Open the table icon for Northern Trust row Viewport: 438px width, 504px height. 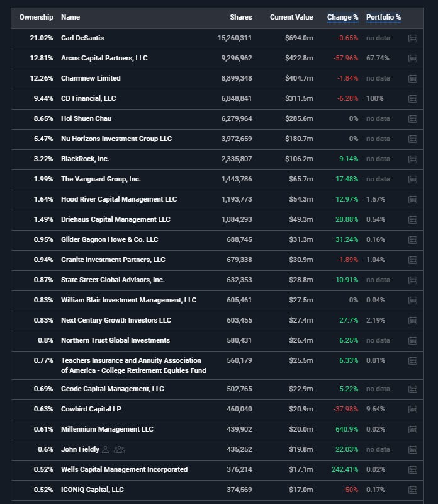click(413, 341)
